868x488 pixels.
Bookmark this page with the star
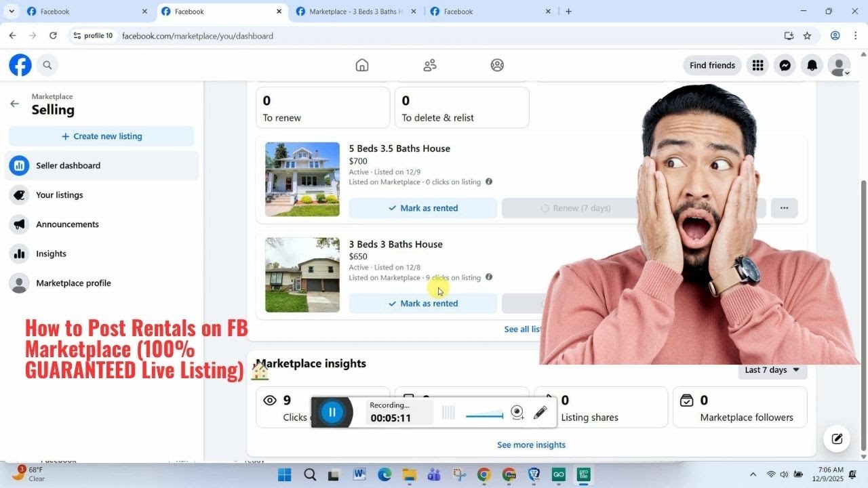click(807, 36)
